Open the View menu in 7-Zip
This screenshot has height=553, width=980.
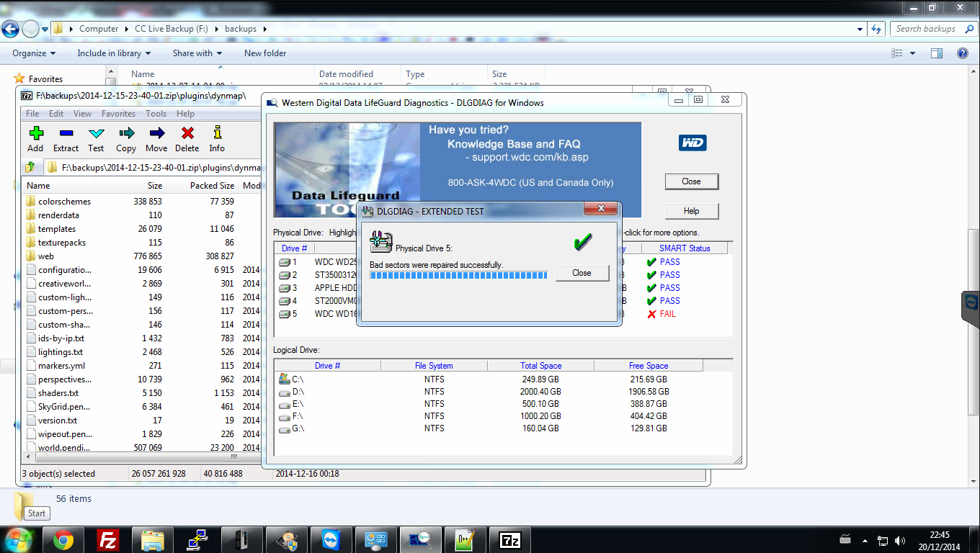[x=82, y=114]
